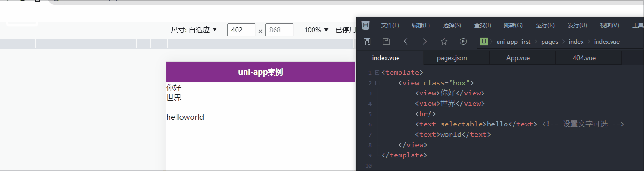Click index.vue in the breadcrumb
644x171 pixels.
point(607,41)
